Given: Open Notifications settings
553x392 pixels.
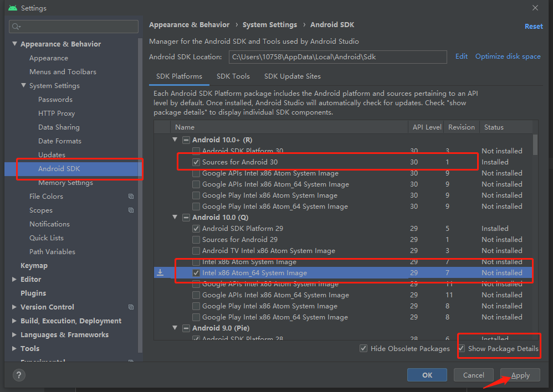Looking at the screenshot, I should pos(49,224).
